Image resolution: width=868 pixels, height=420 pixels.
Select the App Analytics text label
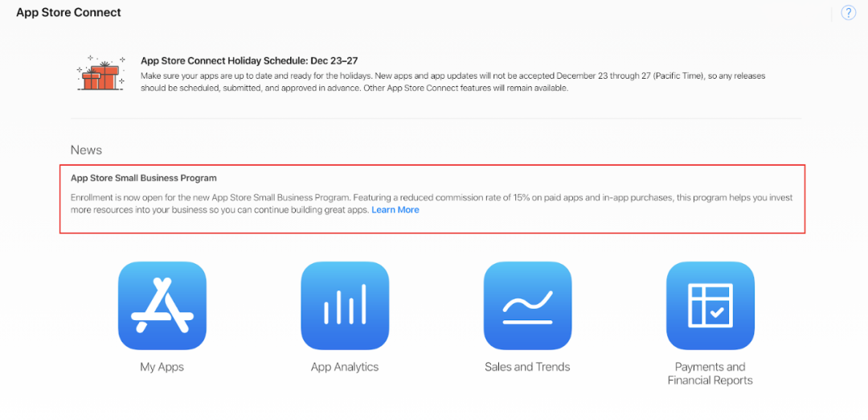click(345, 367)
